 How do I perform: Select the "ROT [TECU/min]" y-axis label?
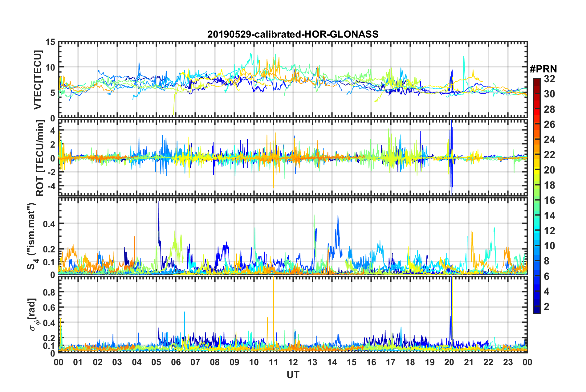click(40, 158)
